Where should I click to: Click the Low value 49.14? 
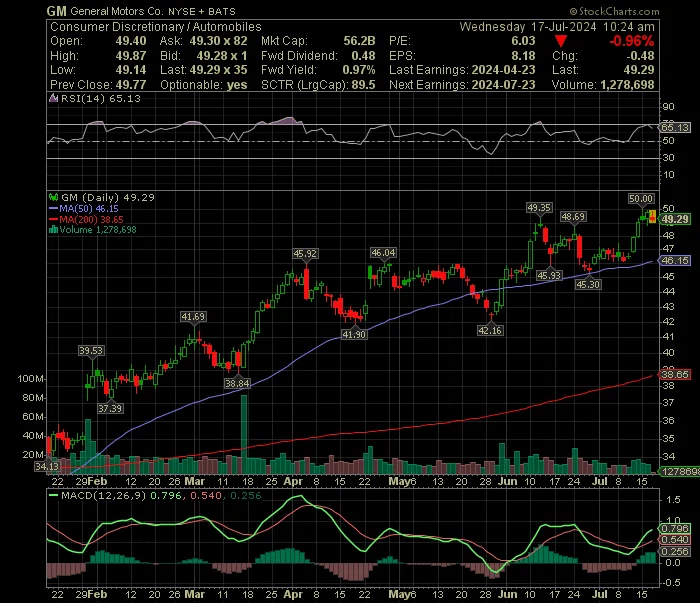click(x=131, y=70)
